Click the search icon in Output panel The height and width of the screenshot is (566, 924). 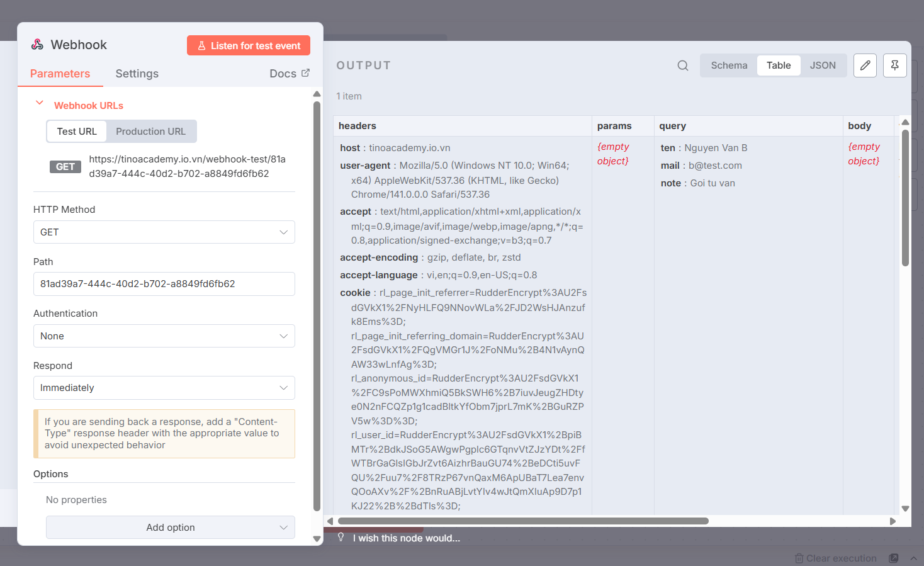pos(682,65)
